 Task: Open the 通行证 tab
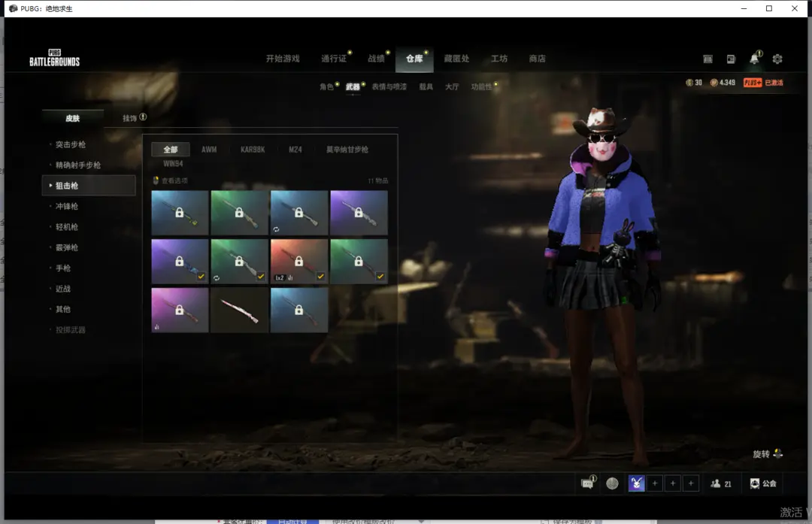point(334,59)
